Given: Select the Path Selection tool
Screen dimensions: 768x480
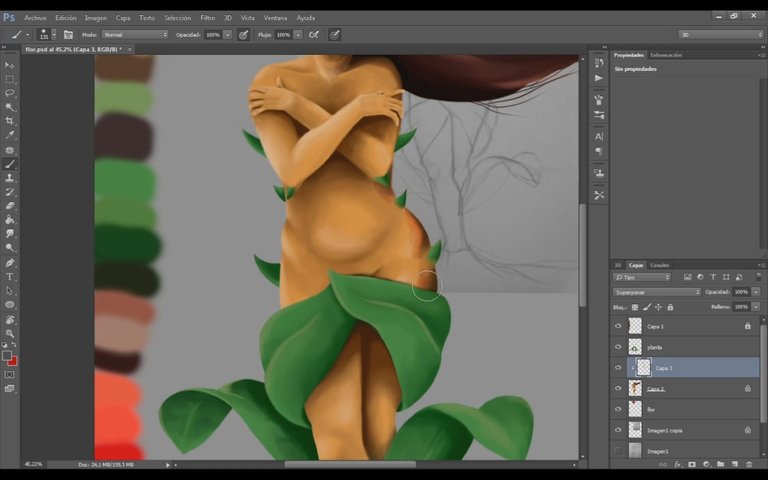Looking at the screenshot, I should [9, 290].
